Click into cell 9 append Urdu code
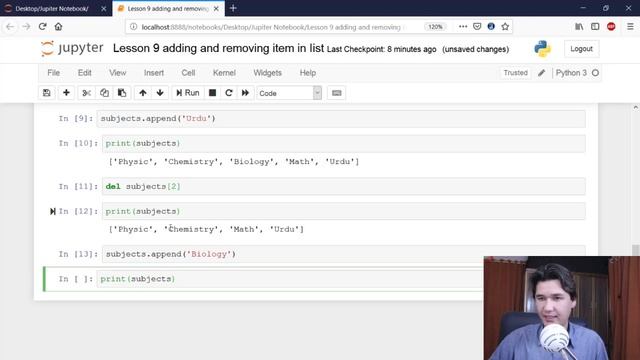 [341, 119]
